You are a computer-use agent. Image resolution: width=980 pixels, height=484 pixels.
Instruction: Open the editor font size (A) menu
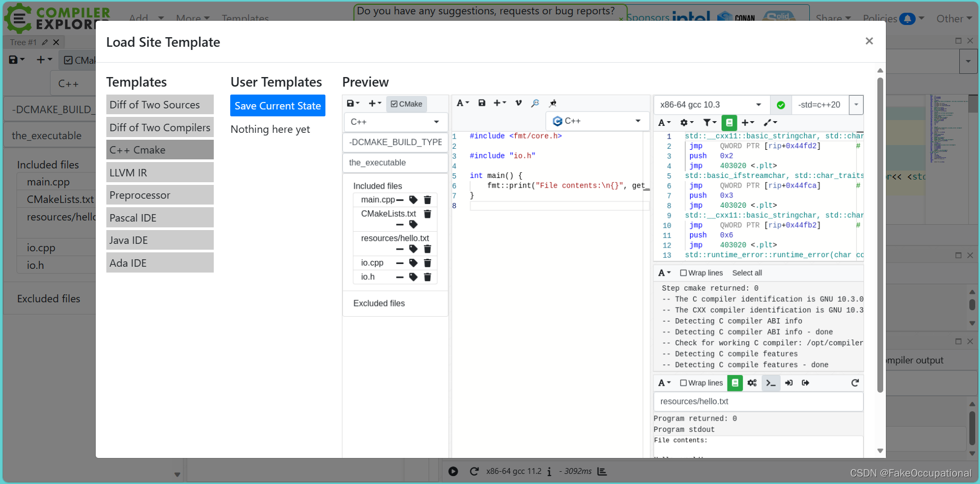coord(463,103)
